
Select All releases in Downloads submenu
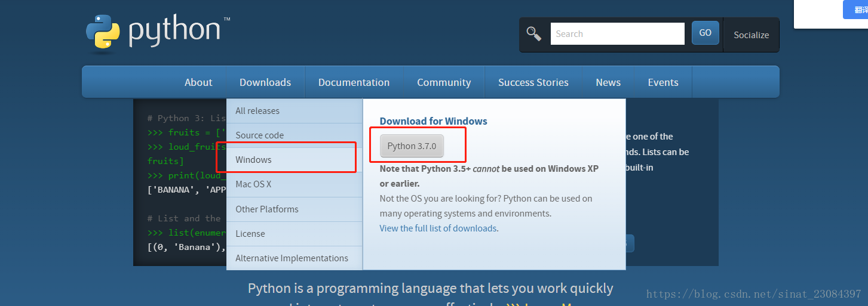295,111
